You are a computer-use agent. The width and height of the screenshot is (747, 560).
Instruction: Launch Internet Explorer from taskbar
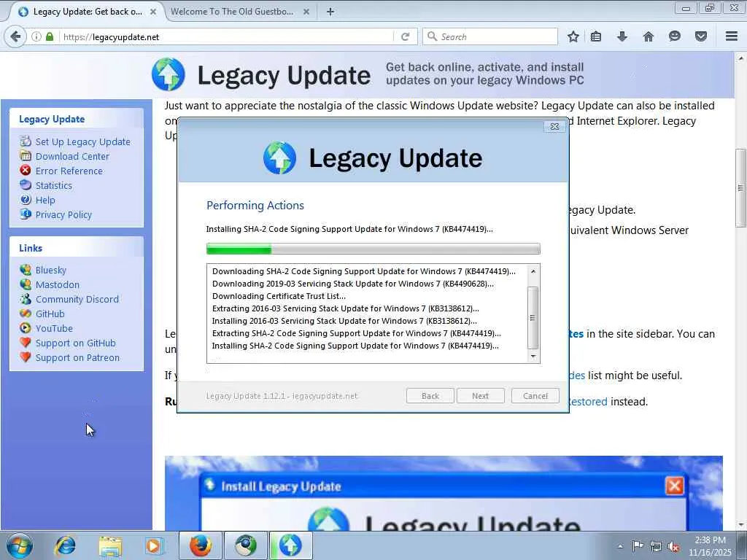coord(65,545)
